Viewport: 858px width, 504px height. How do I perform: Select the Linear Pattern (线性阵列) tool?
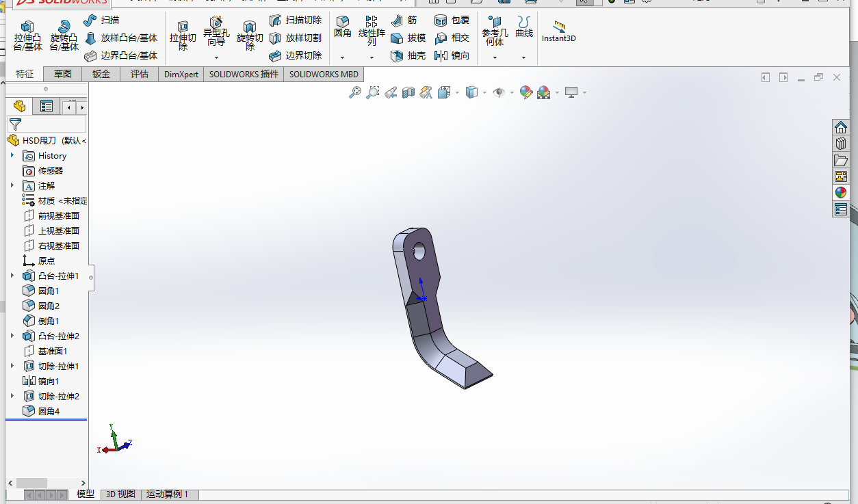tap(372, 31)
